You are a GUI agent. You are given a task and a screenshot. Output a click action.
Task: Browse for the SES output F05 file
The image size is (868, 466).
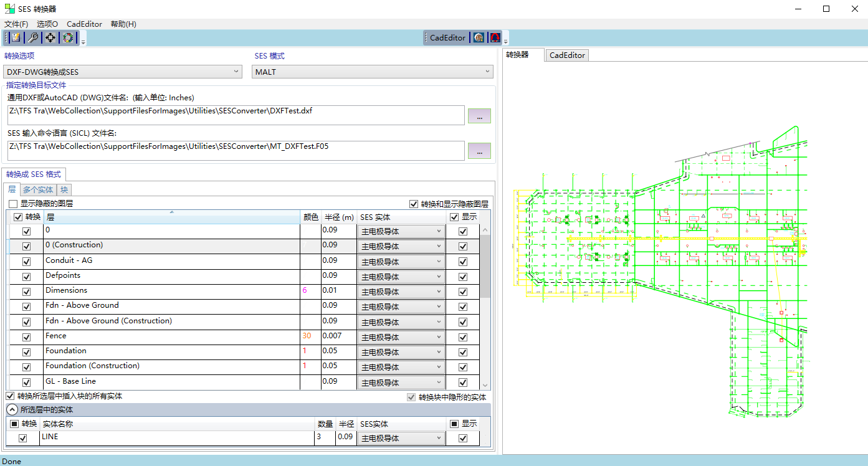pyautogui.click(x=479, y=151)
